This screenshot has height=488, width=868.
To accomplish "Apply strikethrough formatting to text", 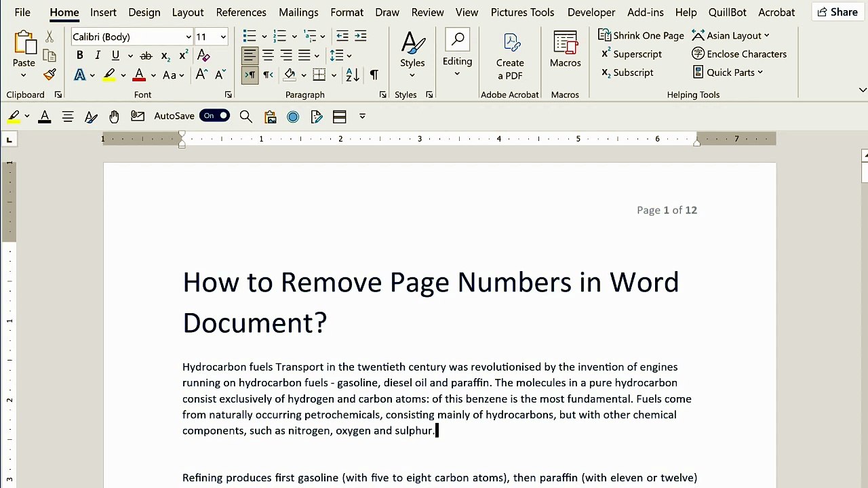I will coord(146,56).
